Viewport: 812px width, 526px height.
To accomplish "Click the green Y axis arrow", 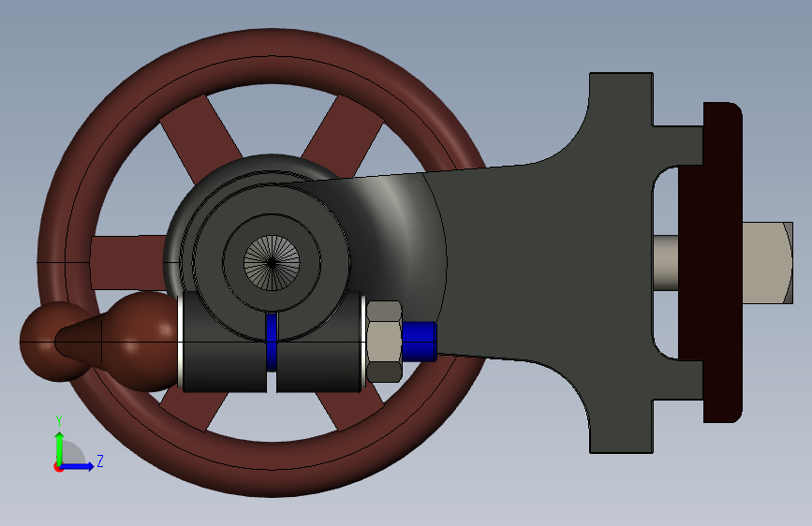I will pos(60,447).
